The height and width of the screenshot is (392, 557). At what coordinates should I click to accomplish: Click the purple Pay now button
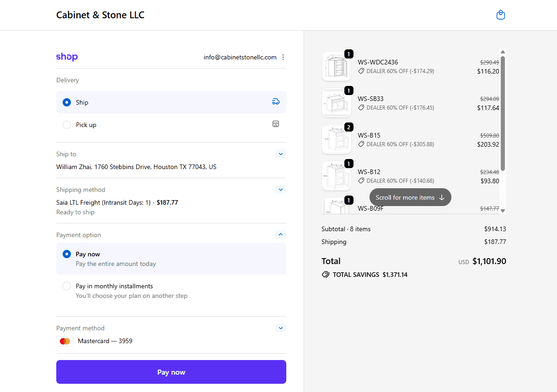pos(171,372)
